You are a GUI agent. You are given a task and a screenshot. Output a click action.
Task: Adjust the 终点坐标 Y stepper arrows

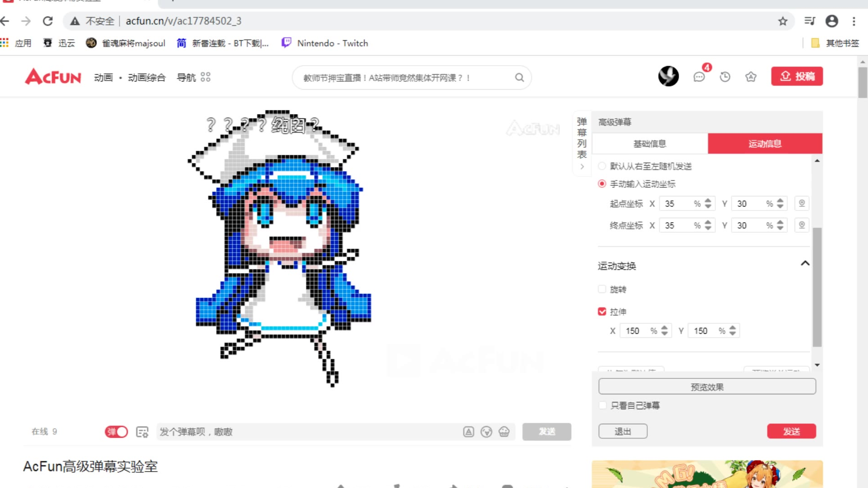780,225
